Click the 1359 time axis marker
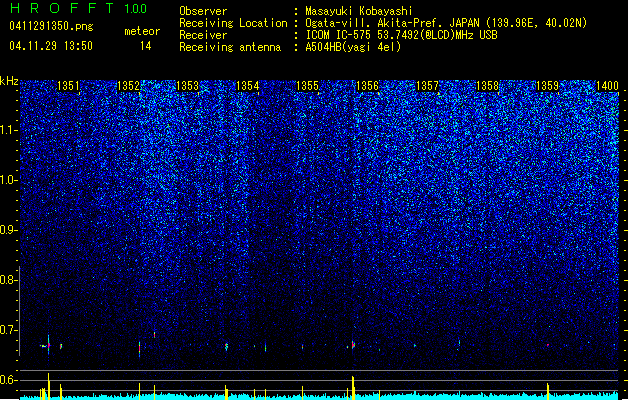The width and height of the screenshot is (629, 400). tap(547, 85)
